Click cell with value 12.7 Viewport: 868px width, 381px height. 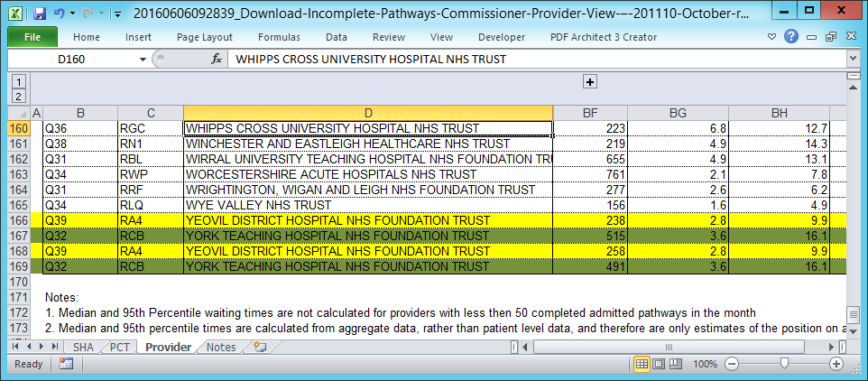click(779, 128)
